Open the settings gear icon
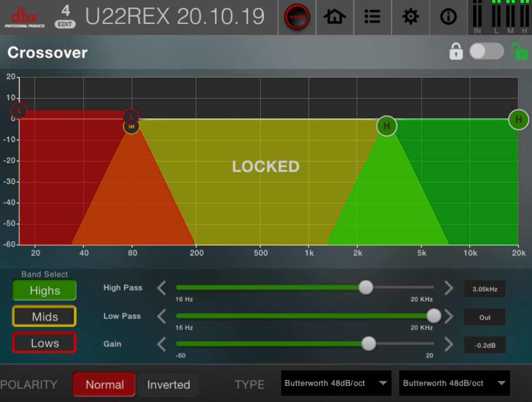 pyautogui.click(x=410, y=17)
